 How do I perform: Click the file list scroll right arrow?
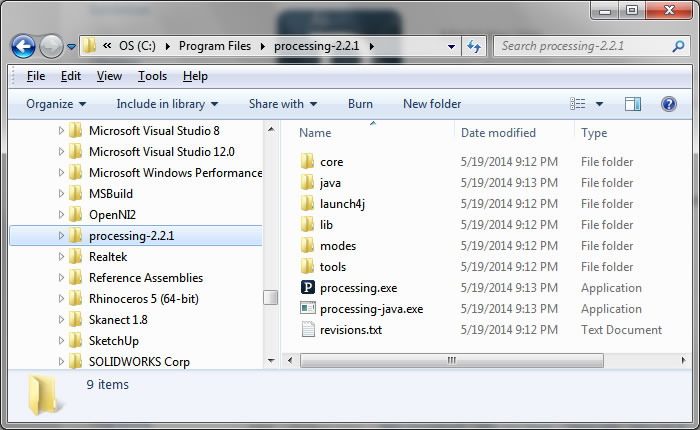683,360
